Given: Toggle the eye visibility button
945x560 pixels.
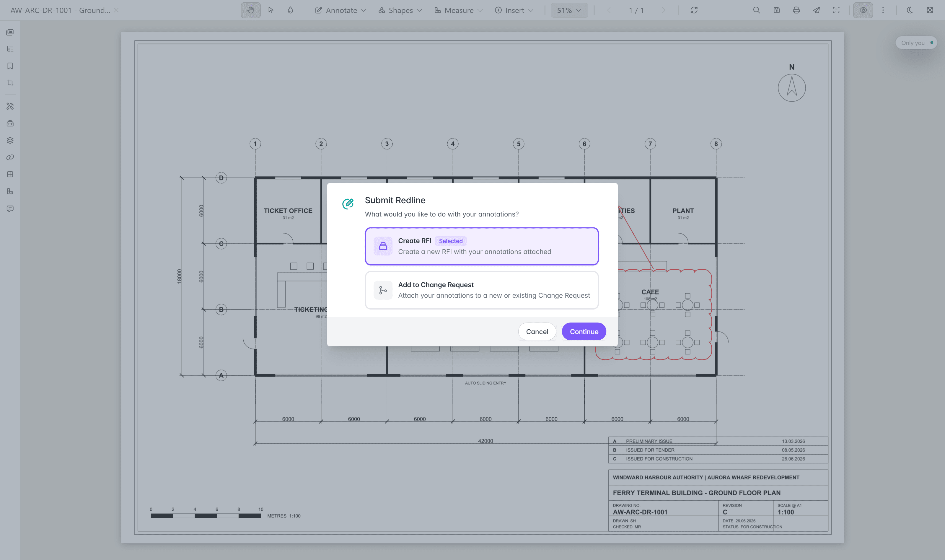Looking at the screenshot, I should [863, 10].
